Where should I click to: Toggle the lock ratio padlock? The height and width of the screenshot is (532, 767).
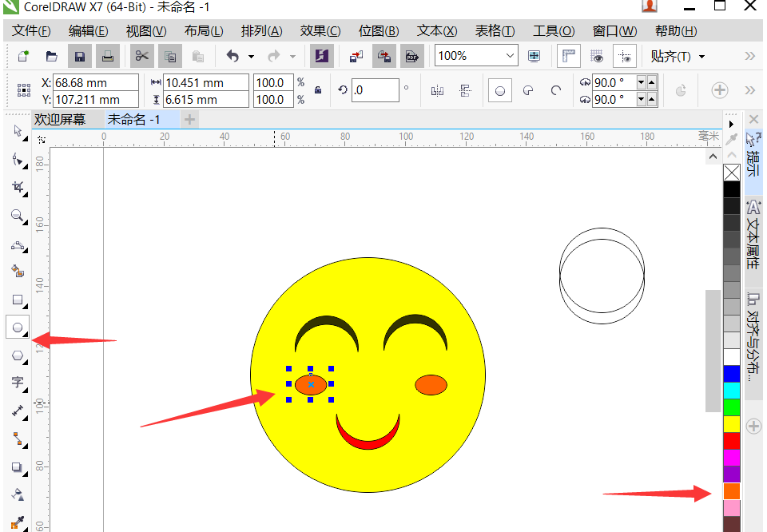tap(318, 90)
